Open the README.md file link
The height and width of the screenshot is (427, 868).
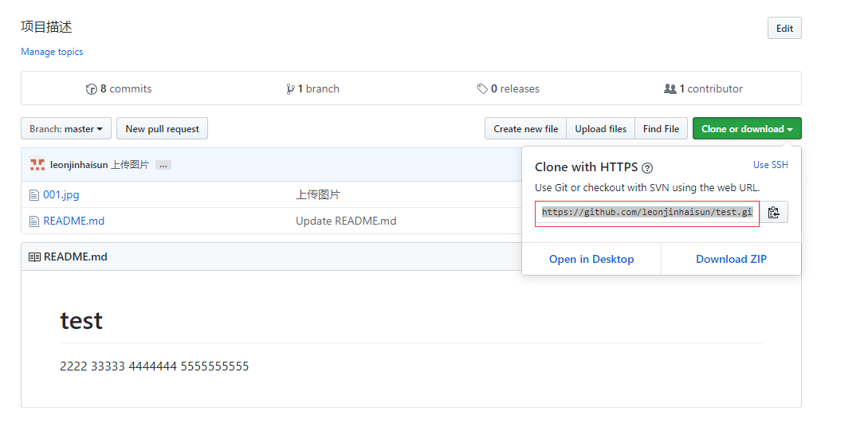pos(73,221)
